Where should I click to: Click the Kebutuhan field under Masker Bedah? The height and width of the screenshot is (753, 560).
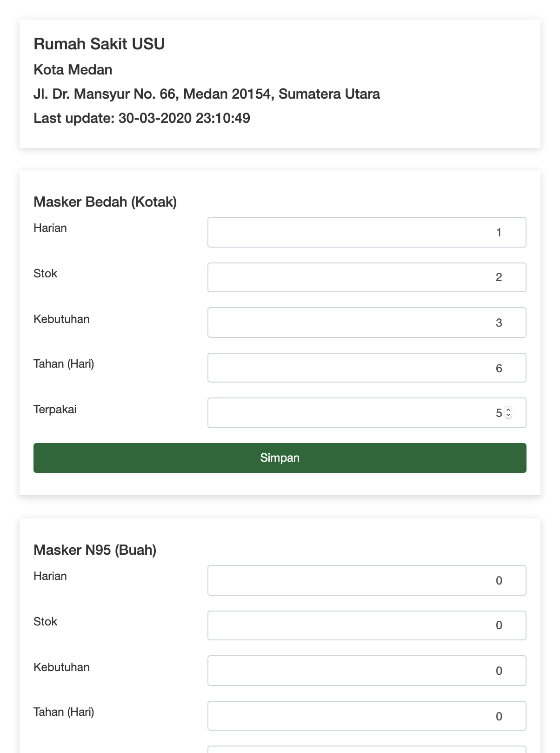[x=367, y=323]
